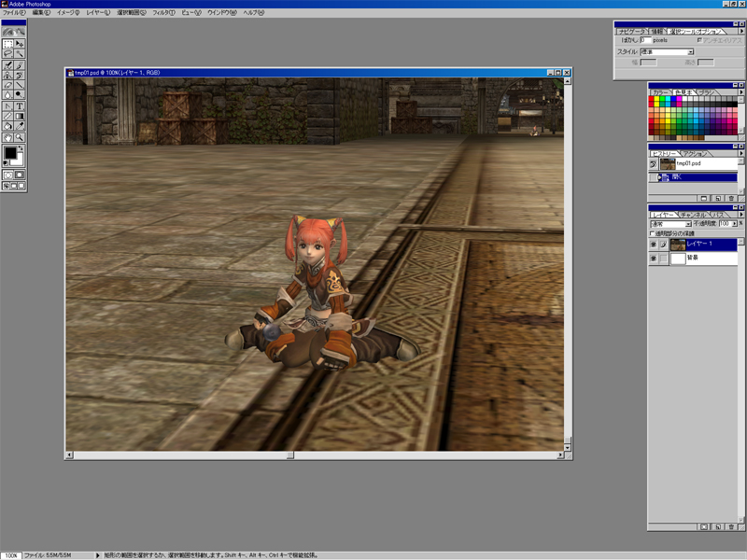
Task: Select the Move tool
Action: click(x=20, y=44)
